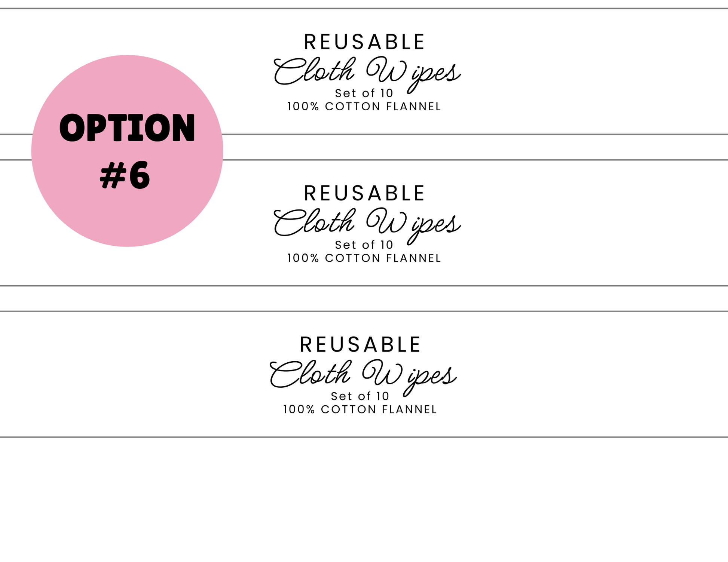This screenshot has width=728, height=562.
Task: Select the OPTION text in the circle
Action: [x=127, y=128]
